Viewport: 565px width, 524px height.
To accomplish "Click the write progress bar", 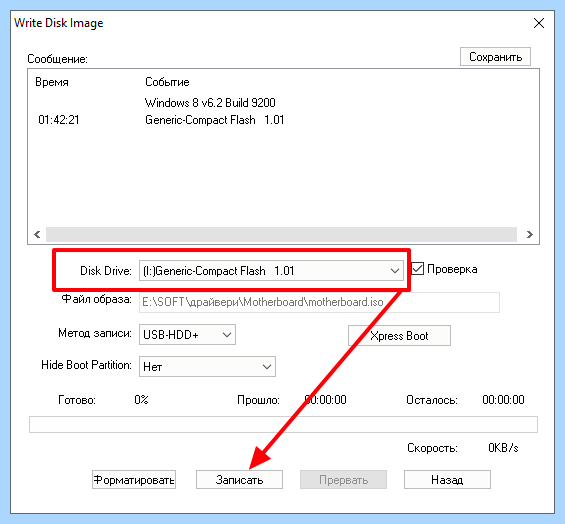I will (x=283, y=424).
